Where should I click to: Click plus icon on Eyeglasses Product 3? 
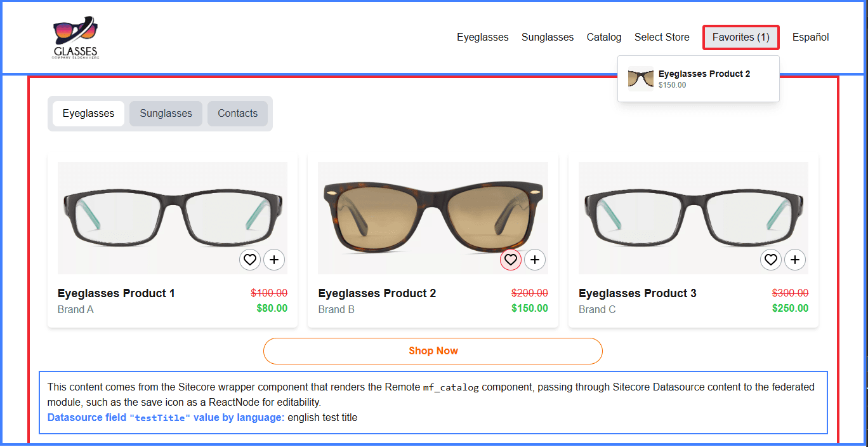point(795,260)
